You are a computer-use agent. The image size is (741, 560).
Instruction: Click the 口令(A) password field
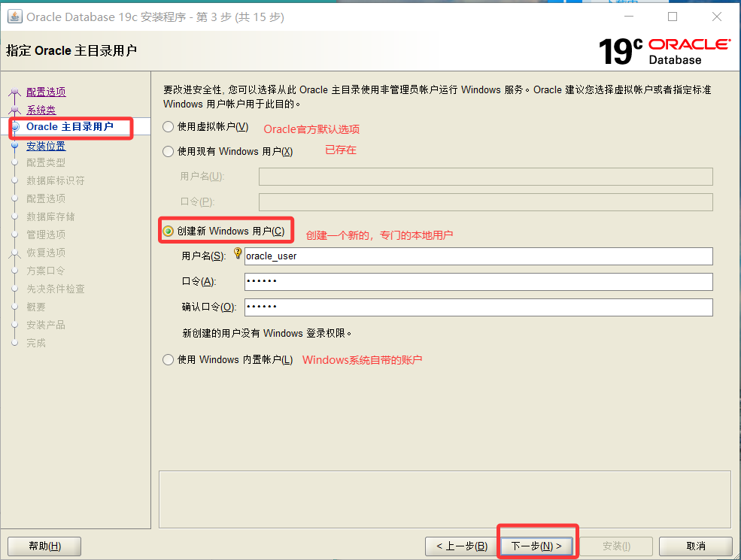(x=478, y=281)
